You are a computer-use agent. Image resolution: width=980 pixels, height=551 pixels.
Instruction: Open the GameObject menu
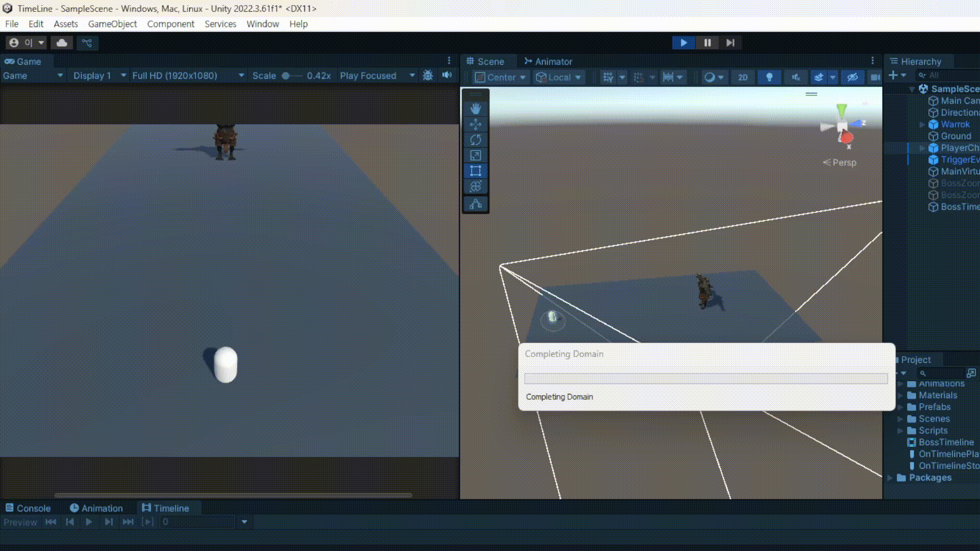(x=112, y=24)
